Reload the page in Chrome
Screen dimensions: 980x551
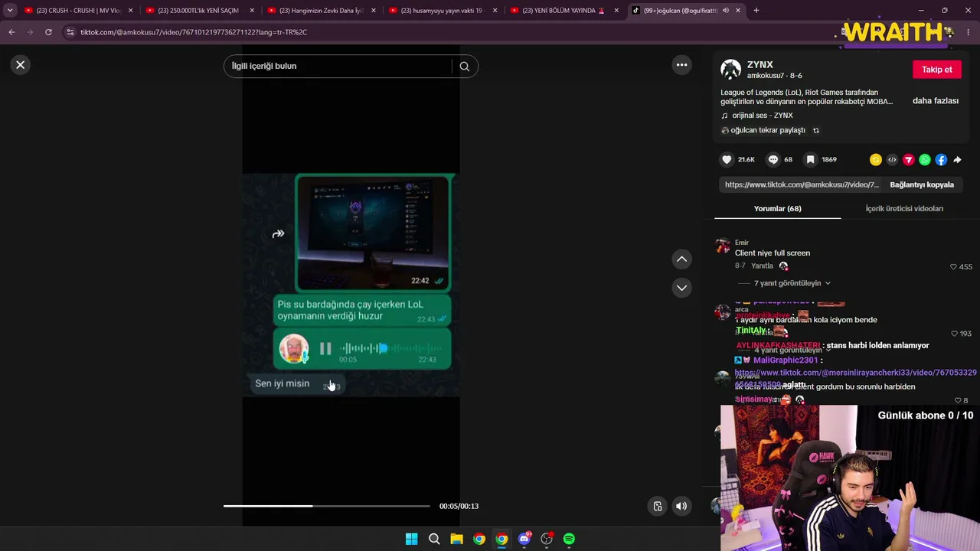[x=48, y=32]
